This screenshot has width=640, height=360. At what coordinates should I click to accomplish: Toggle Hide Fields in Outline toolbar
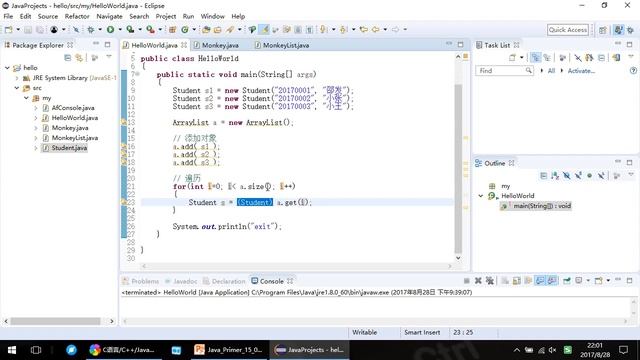[567, 176]
